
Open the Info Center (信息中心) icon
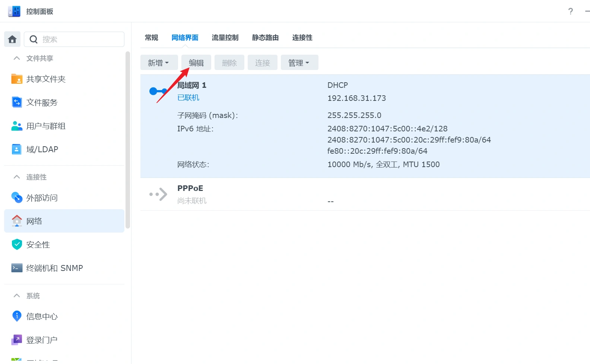pos(17,316)
